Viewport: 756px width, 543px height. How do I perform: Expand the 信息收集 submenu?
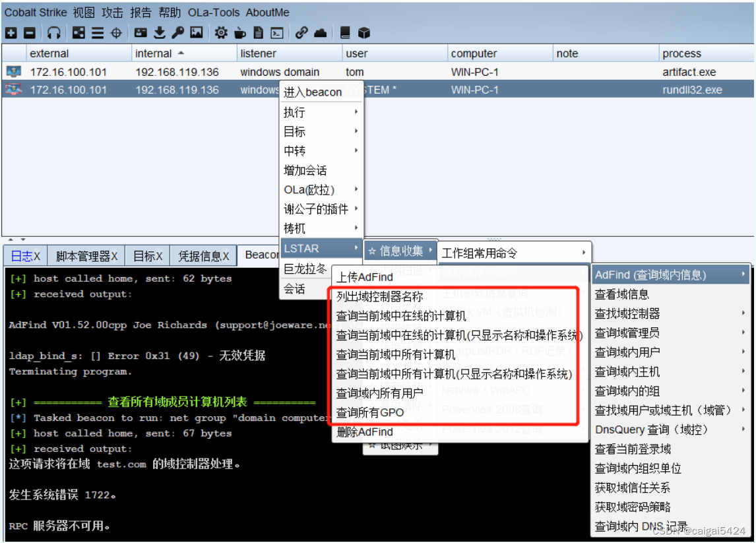coord(400,251)
